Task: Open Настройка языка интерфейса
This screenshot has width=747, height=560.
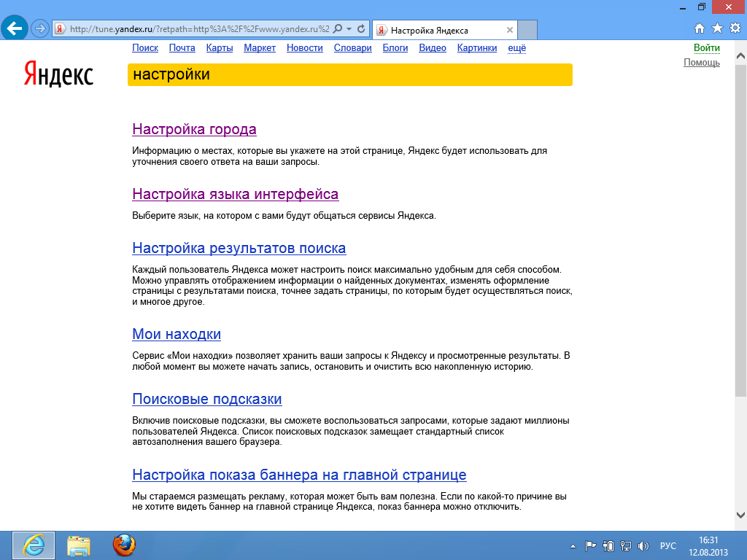Action: point(236,194)
